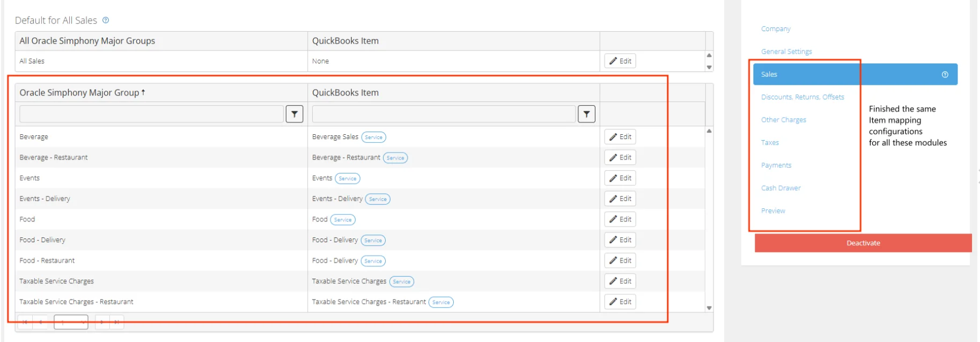Open the filter icon for Oracle Simphony Major Group
Viewport: 980px width, 342px height.
[x=294, y=114]
